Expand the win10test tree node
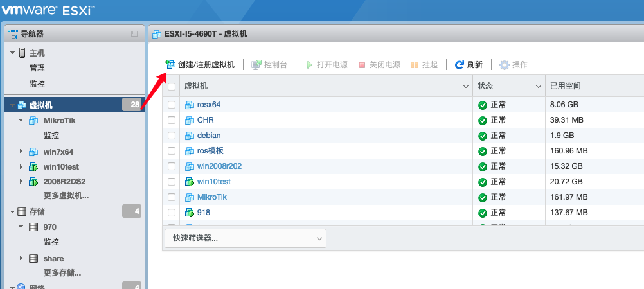 21,167
